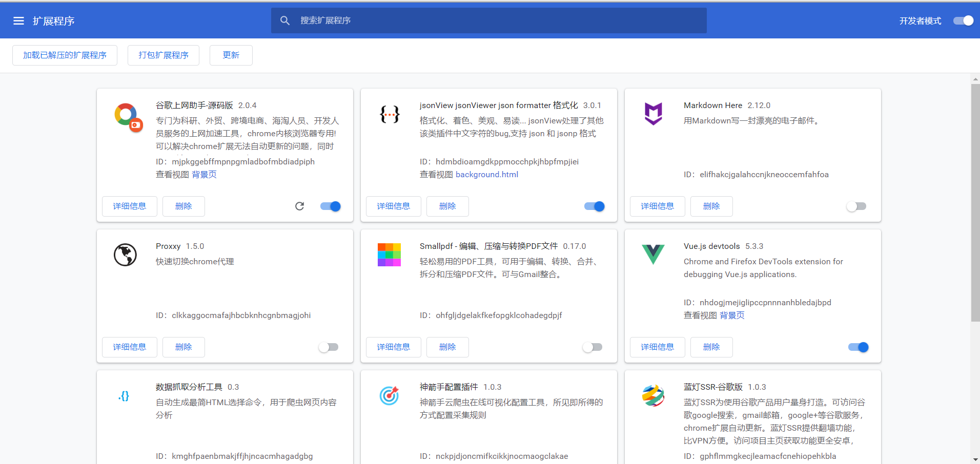This screenshot has width=980, height=464.
Task: Delete the Smallpdf extension
Action: pos(447,347)
